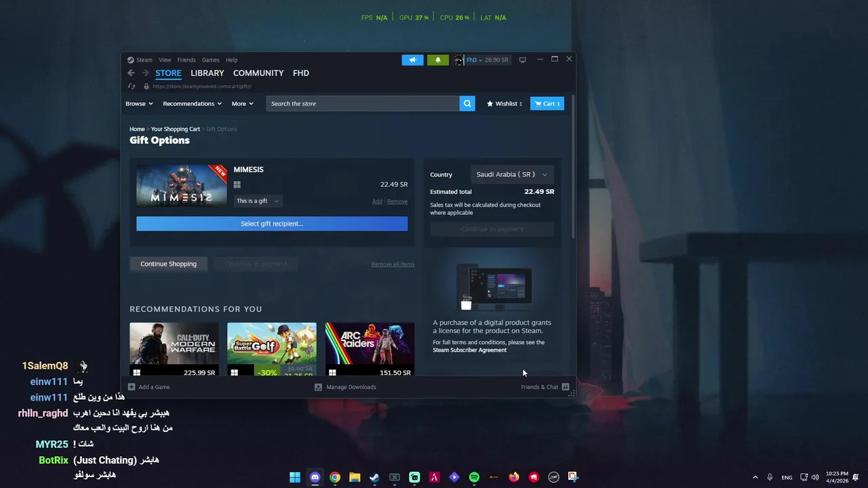Open Manage Downloads icon
This screenshot has height=488, width=868.
[x=318, y=387]
